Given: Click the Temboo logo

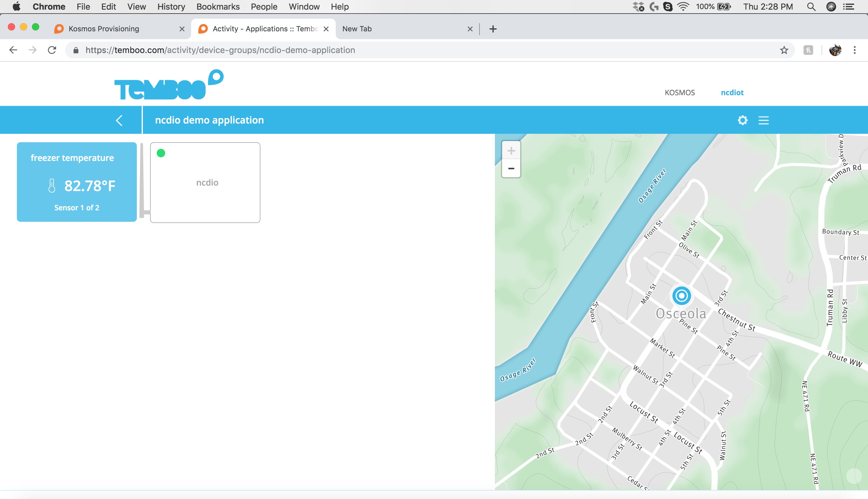Looking at the screenshot, I should [x=169, y=85].
